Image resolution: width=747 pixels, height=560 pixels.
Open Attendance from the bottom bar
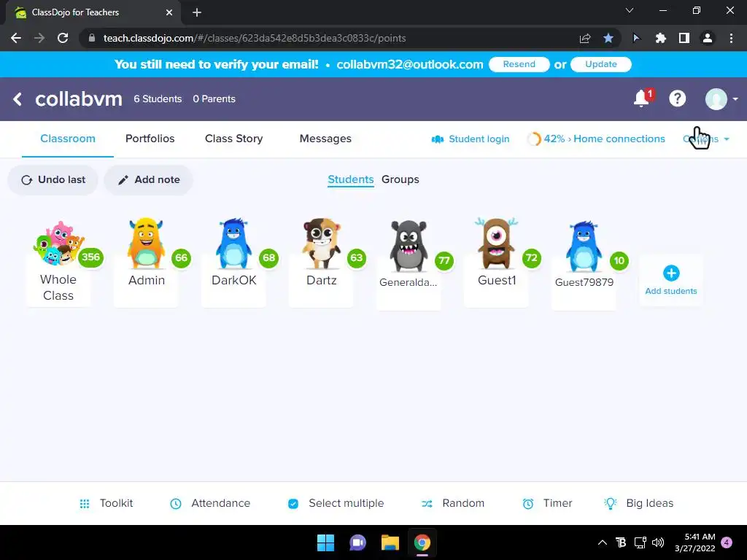tap(210, 503)
